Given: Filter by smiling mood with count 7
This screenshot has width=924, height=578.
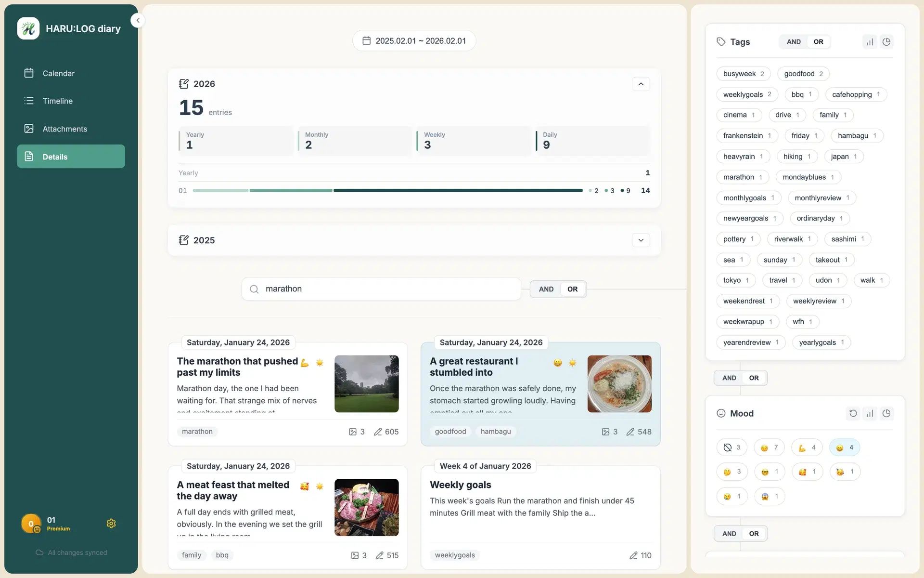Looking at the screenshot, I should click(769, 447).
